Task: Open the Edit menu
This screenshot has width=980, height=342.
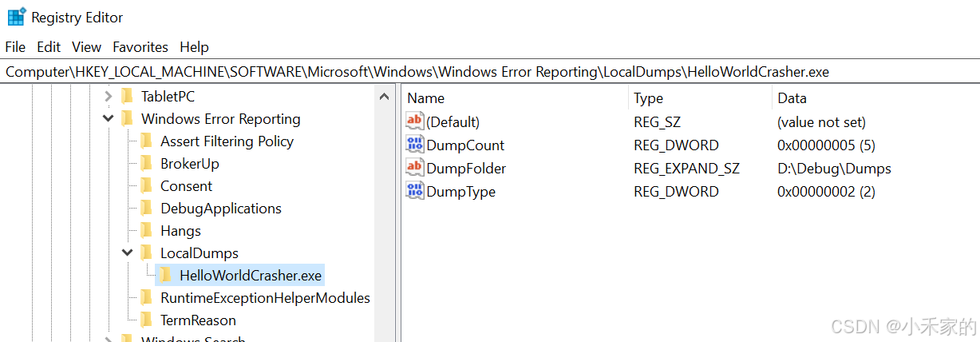Action: 49,47
